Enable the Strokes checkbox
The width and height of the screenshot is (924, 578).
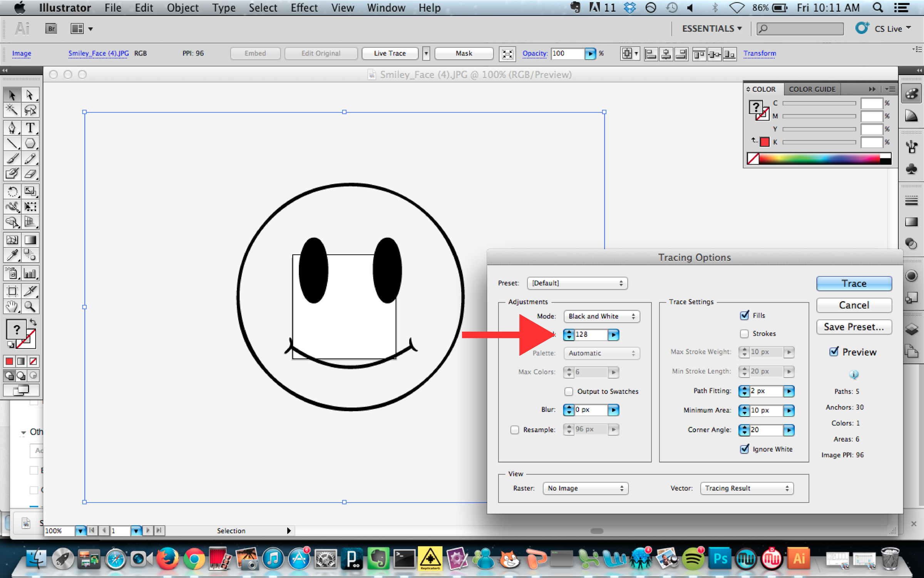tap(744, 334)
